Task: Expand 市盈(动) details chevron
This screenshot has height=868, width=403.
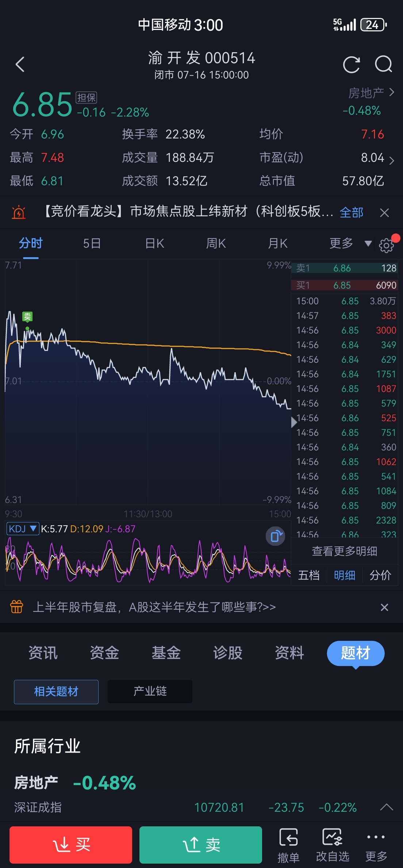Action: coord(392,160)
